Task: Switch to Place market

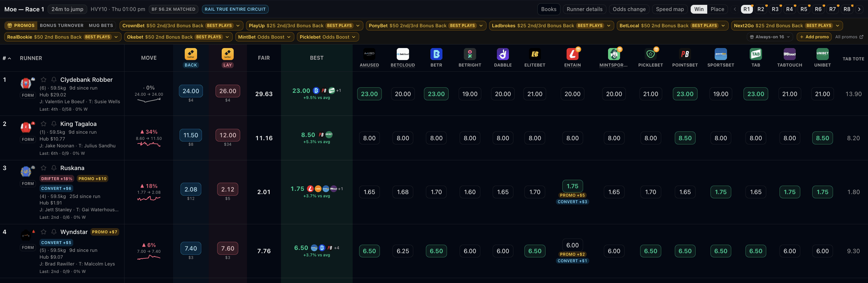Action: [x=717, y=9]
